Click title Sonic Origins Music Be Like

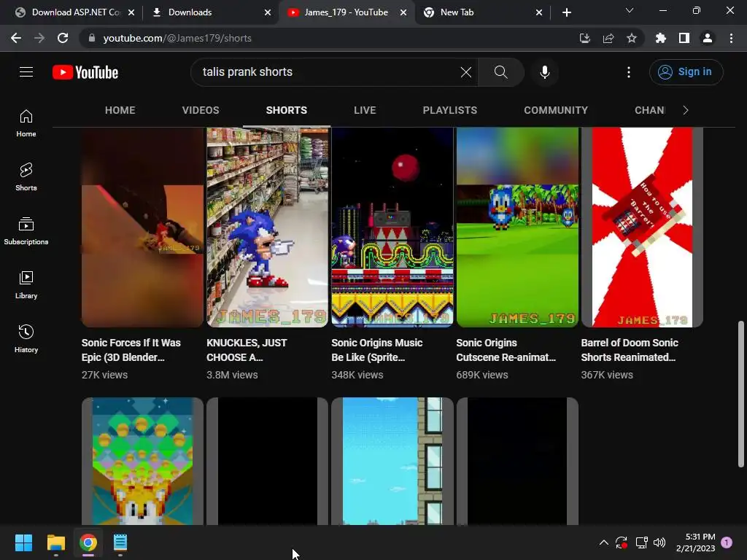point(377,350)
